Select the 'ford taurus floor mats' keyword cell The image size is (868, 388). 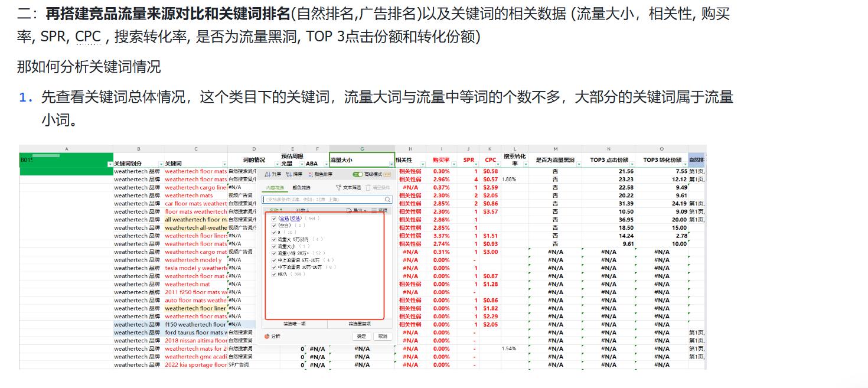coord(196,332)
